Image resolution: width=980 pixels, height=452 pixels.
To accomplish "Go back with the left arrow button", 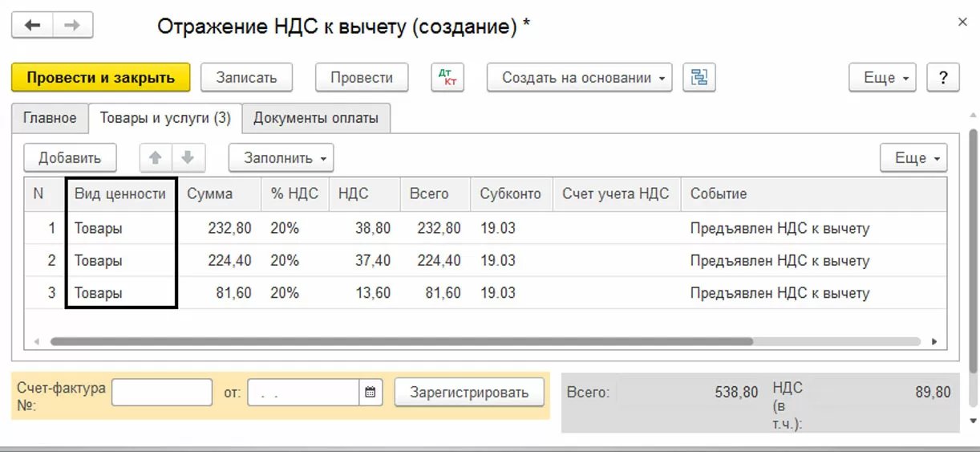I will (x=32, y=26).
